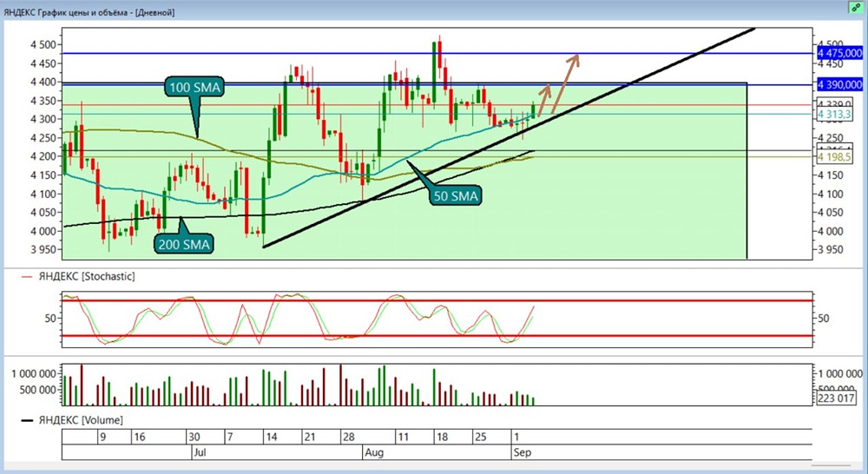Click date 25 on the time axis
This screenshot has width=868, height=474.
(x=481, y=437)
